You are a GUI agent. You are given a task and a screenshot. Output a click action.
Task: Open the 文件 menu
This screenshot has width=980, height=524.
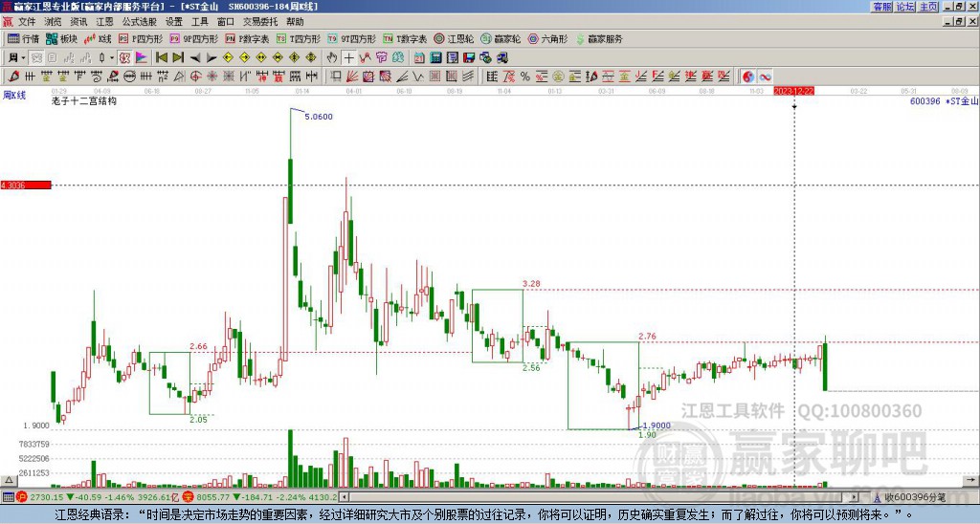pos(27,22)
